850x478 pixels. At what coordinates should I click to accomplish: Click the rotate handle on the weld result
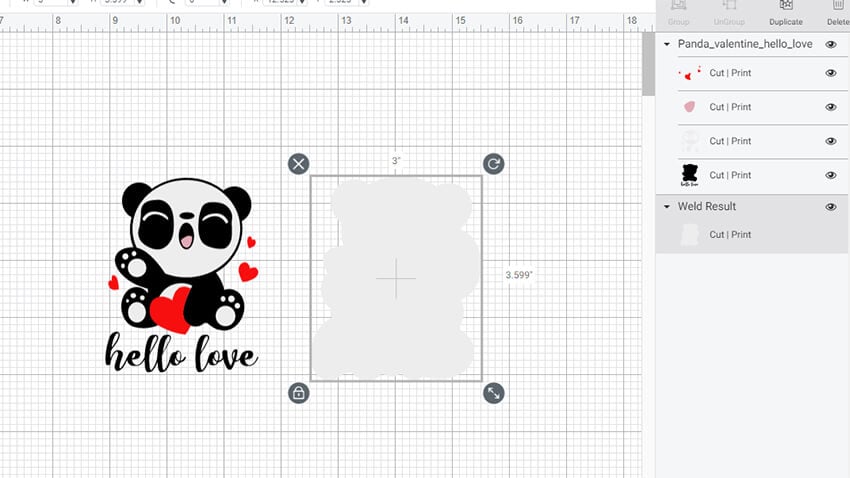pos(493,164)
